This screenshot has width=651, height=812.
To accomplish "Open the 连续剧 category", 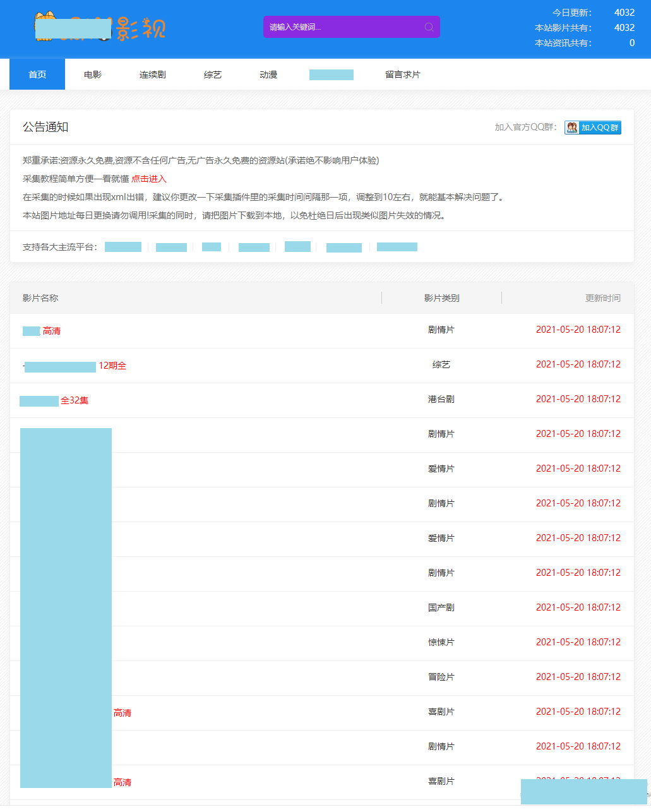I will [x=152, y=74].
